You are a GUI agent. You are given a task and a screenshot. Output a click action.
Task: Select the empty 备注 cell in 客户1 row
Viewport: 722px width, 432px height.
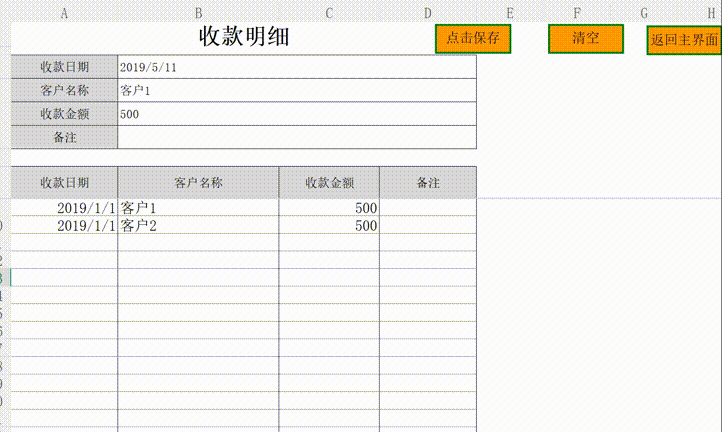pyautogui.click(x=428, y=208)
